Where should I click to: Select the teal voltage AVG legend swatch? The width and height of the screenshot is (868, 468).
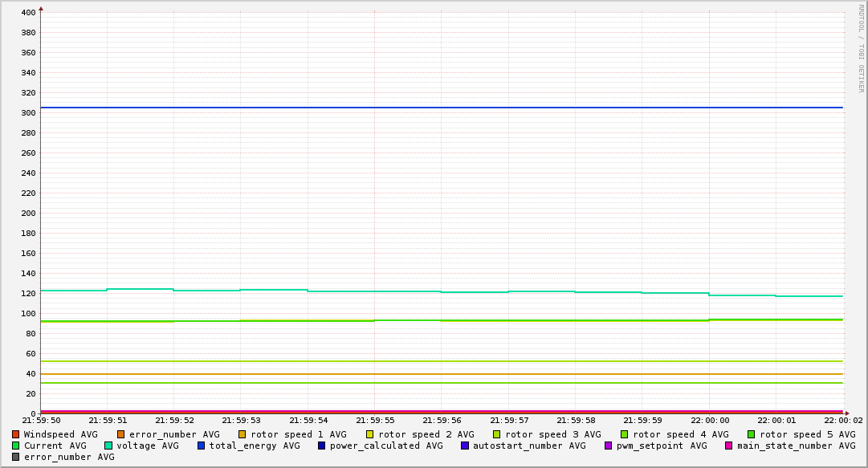coord(108,446)
